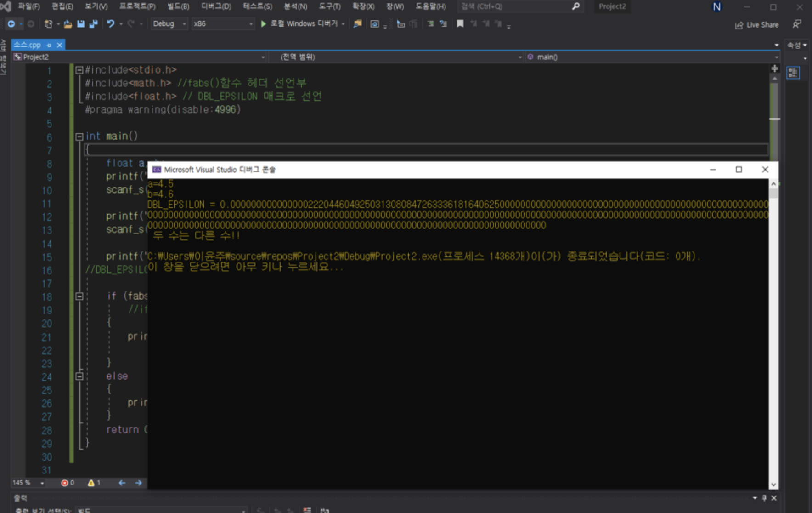Click the find in files icon

pyautogui.click(x=357, y=24)
